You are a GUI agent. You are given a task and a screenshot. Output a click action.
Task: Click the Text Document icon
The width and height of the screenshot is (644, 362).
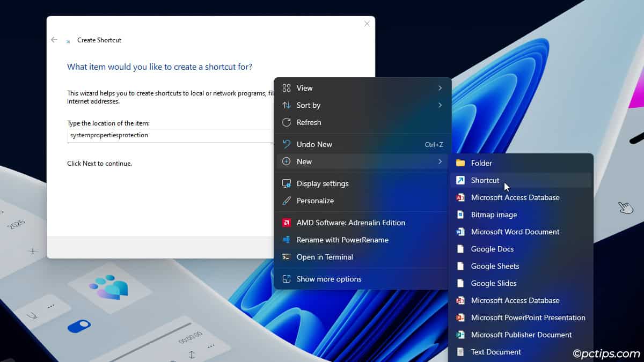(x=460, y=352)
